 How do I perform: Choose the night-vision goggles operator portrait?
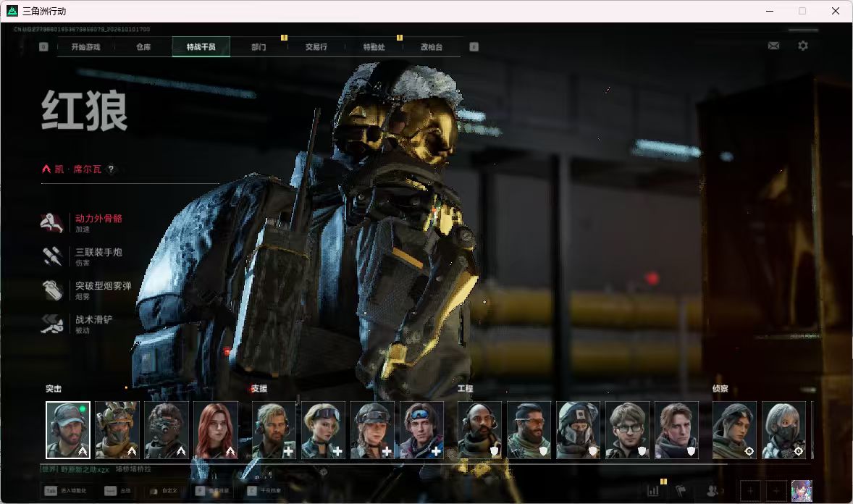(167, 430)
